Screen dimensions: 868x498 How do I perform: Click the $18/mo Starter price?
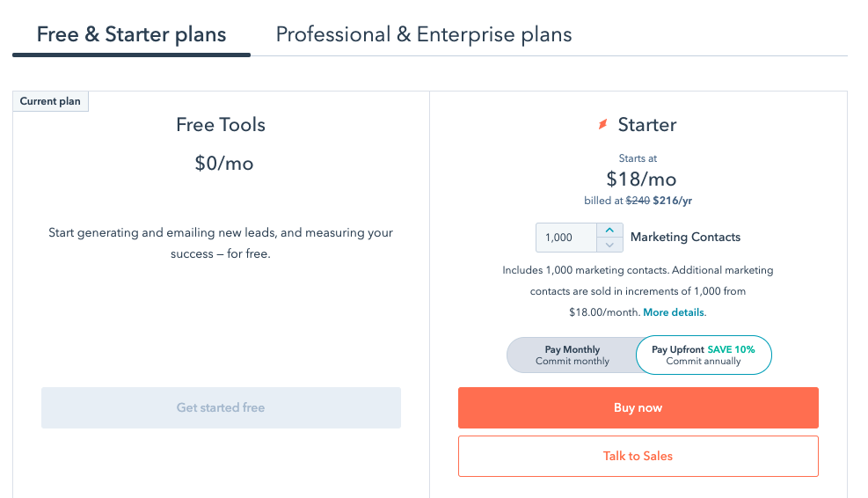click(x=641, y=179)
